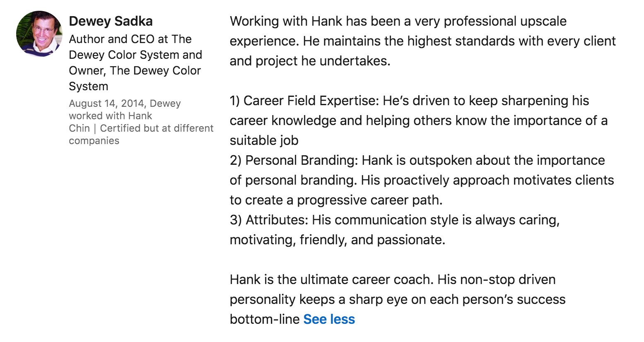Click 'personality keeps a sharp eye' line
This screenshot has height=342, width=644.
coord(398,299)
